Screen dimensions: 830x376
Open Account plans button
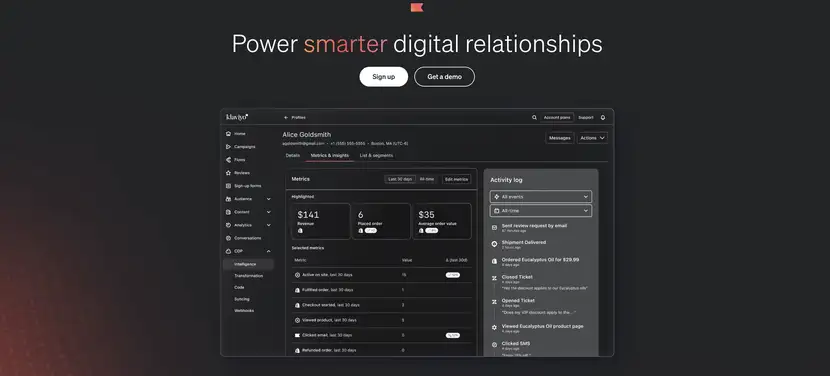coord(557,118)
